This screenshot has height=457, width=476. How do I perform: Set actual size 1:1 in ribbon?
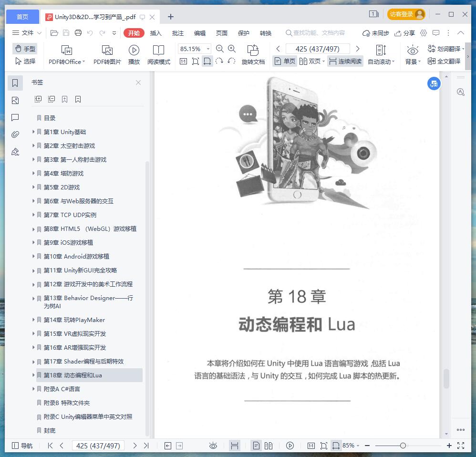tap(183, 62)
